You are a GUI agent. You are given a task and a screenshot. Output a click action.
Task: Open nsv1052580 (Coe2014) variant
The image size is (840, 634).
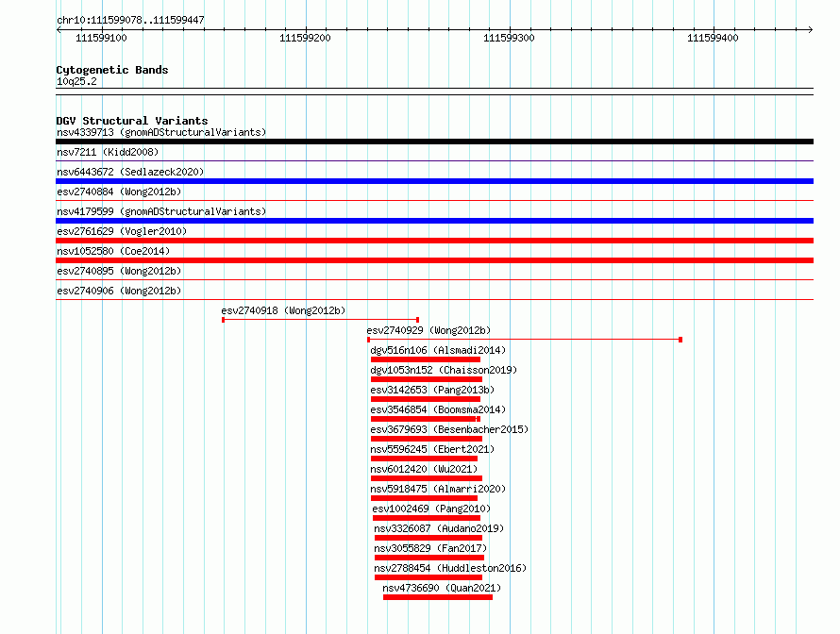pyautogui.click(x=113, y=251)
